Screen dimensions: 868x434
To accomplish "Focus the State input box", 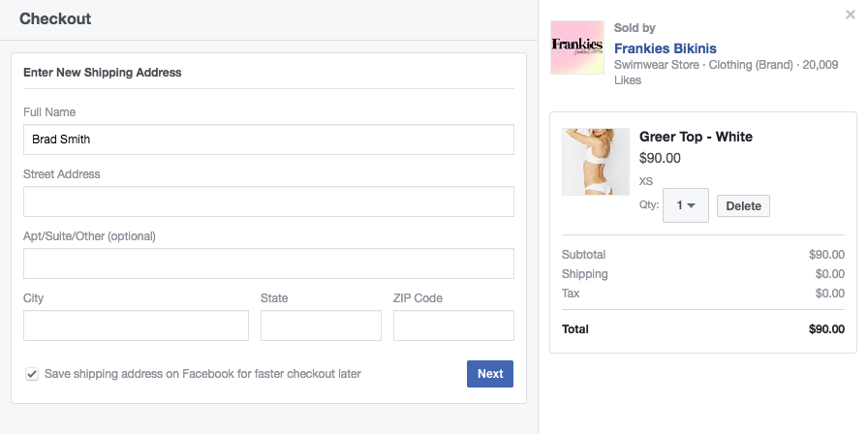I will pos(321,325).
